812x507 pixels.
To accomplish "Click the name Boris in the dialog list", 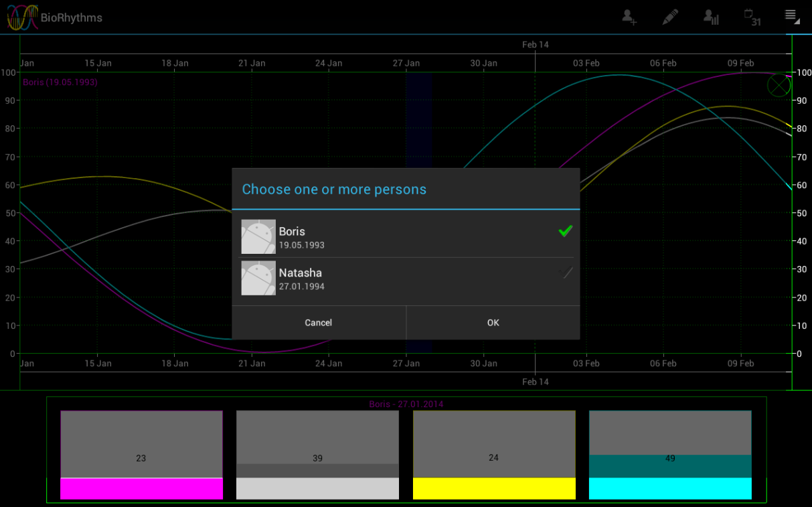I will coord(292,231).
